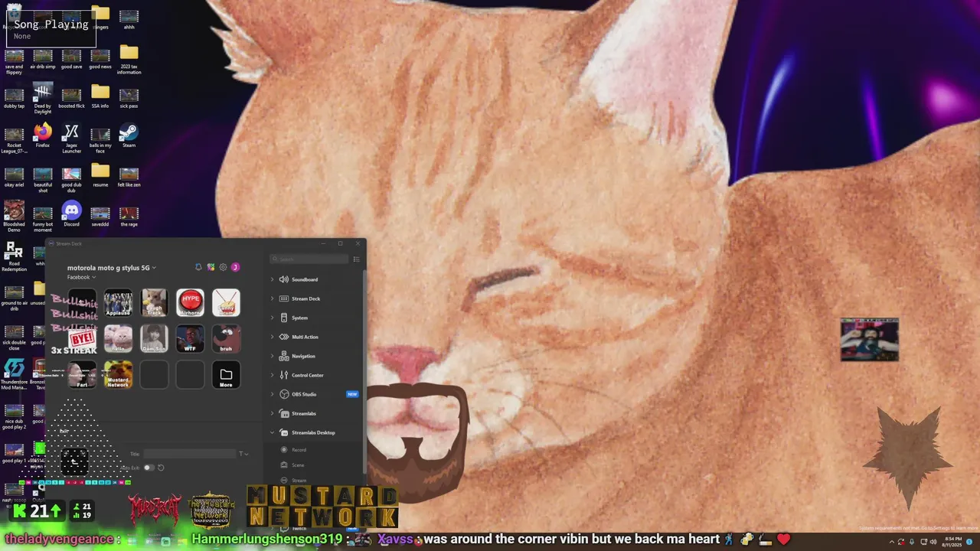This screenshot has width=980, height=551.
Task: Select the okay ariel video file
Action: point(14,177)
